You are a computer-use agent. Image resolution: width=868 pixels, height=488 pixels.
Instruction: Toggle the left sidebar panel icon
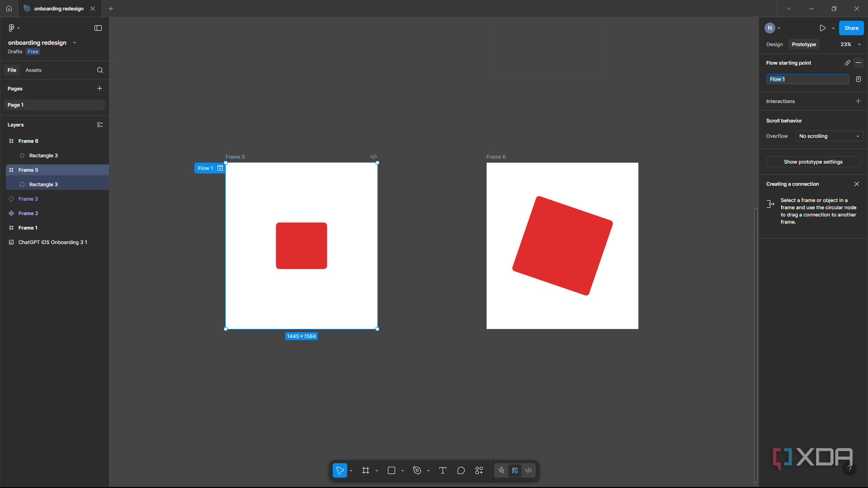[x=98, y=28]
